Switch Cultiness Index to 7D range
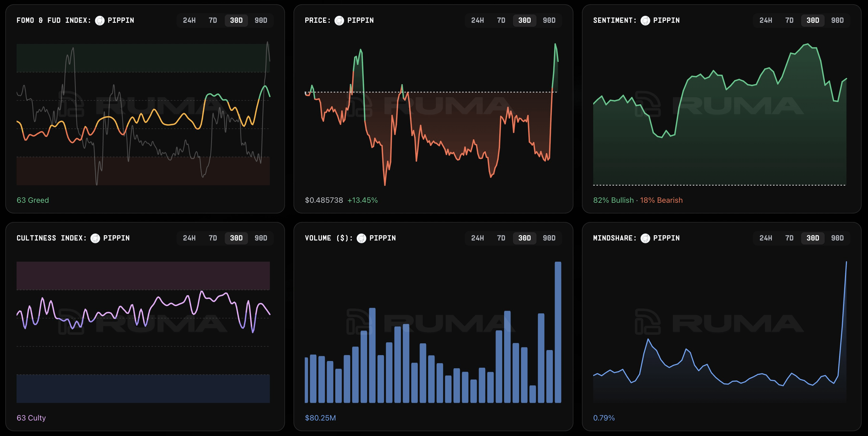 point(213,238)
